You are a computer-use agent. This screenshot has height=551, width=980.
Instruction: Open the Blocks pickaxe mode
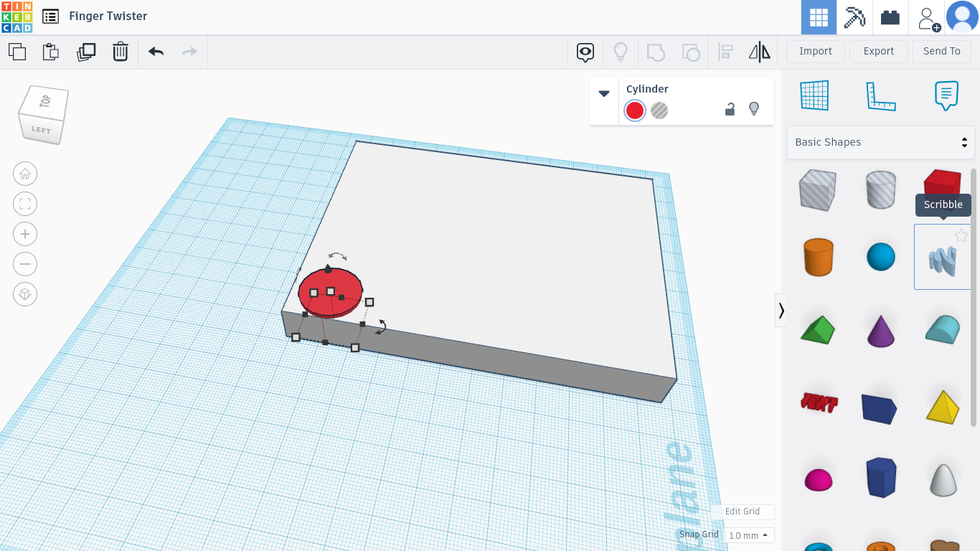(x=854, y=17)
